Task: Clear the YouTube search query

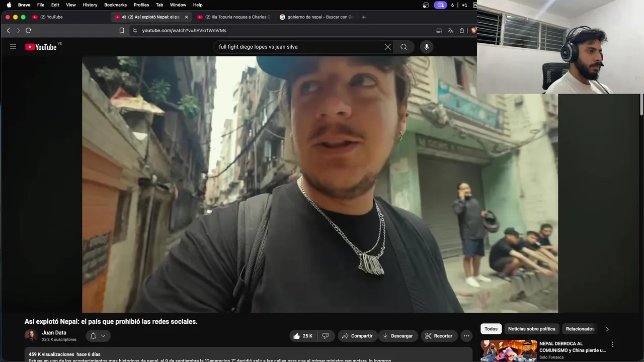Action: (x=387, y=47)
